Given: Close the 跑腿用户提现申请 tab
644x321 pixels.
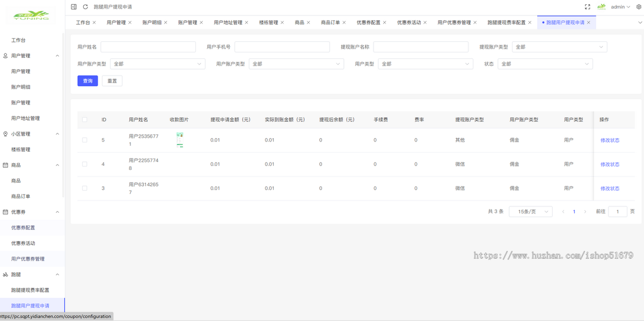Looking at the screenshot, I should (589, 23).
